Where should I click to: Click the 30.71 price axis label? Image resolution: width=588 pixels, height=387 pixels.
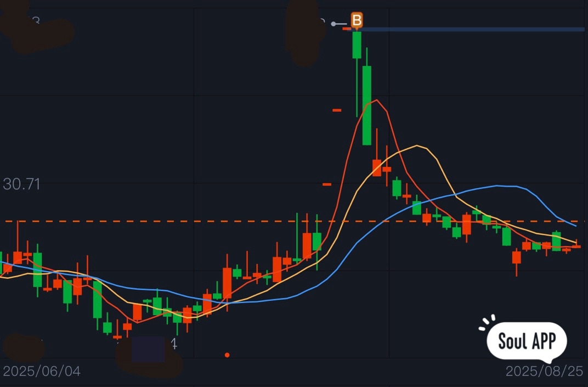click(x=21, y=184)
